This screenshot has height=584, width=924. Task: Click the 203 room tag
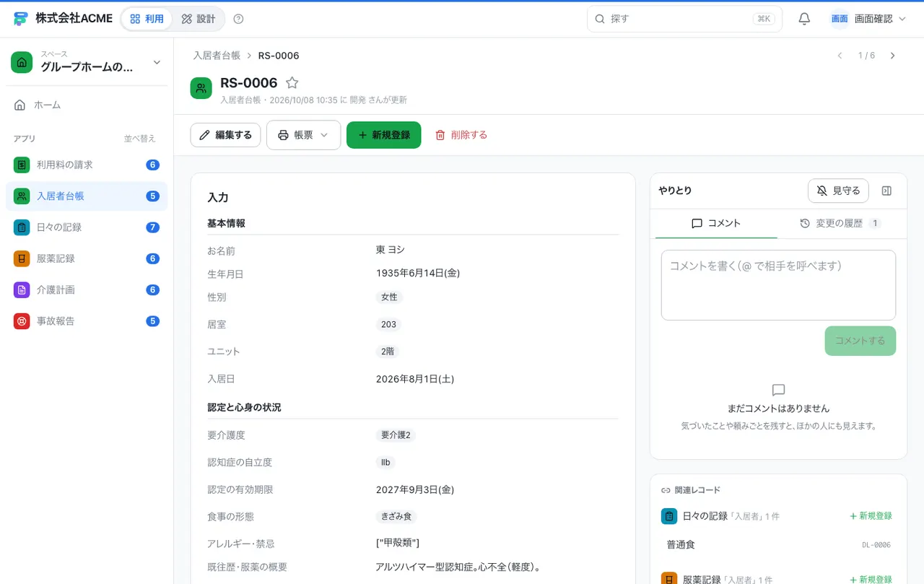tap(388, 325)
